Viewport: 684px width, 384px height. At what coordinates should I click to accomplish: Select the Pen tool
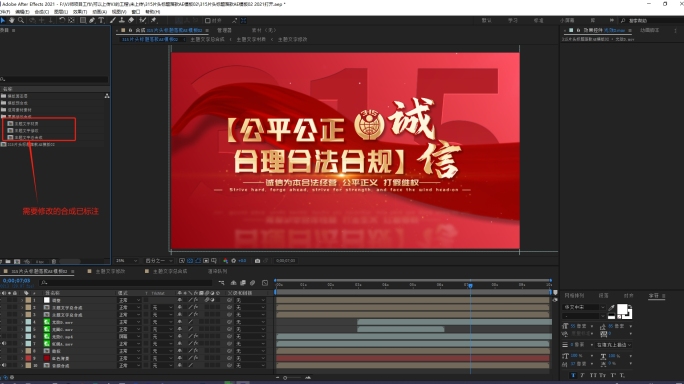[92, 21]
